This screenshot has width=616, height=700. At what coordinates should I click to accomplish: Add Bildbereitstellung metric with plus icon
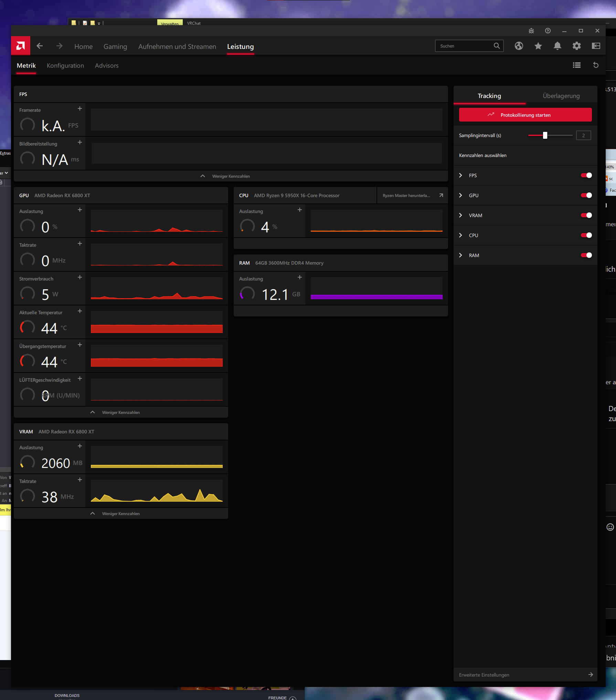coord(80,142)
